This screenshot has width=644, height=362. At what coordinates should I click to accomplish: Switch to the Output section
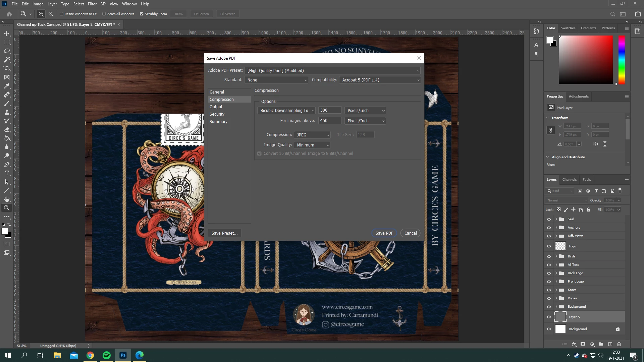coord(216,107)
